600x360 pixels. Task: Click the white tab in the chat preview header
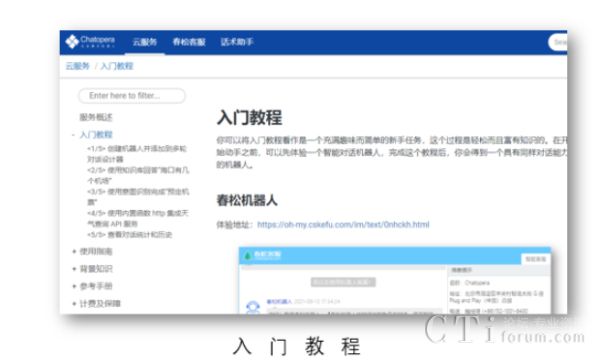coord(535,259)
